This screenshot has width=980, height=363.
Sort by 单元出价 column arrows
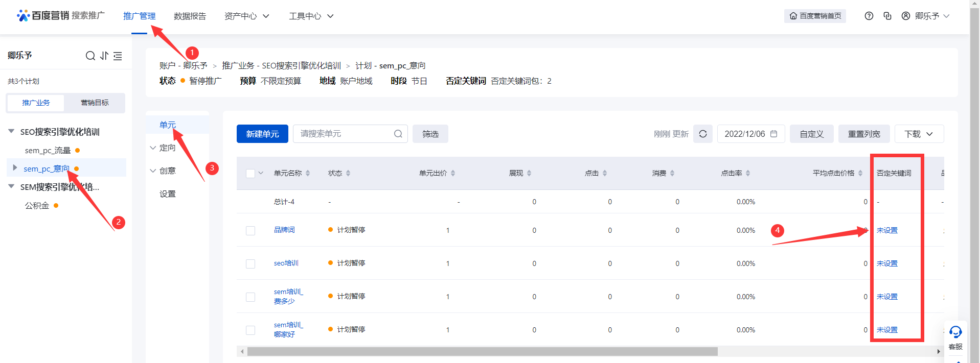pos(453,173)
